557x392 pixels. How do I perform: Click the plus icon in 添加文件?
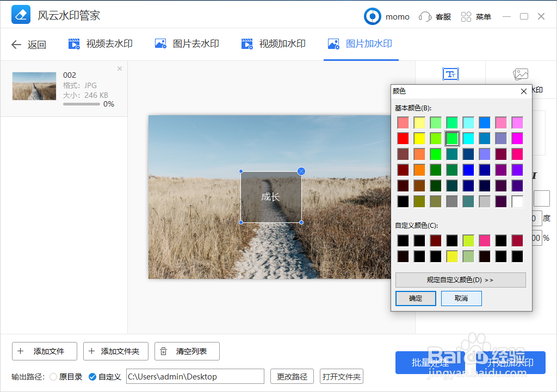[21, 351]
